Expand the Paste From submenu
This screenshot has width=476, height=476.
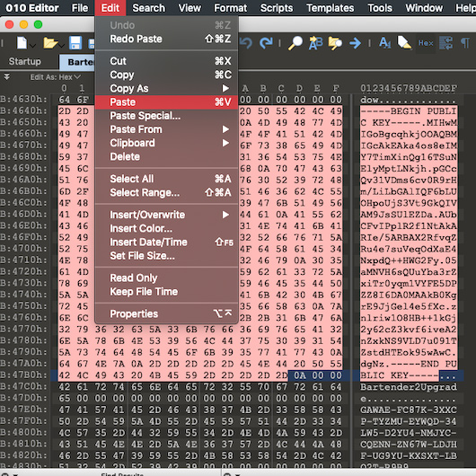[166, 129]
